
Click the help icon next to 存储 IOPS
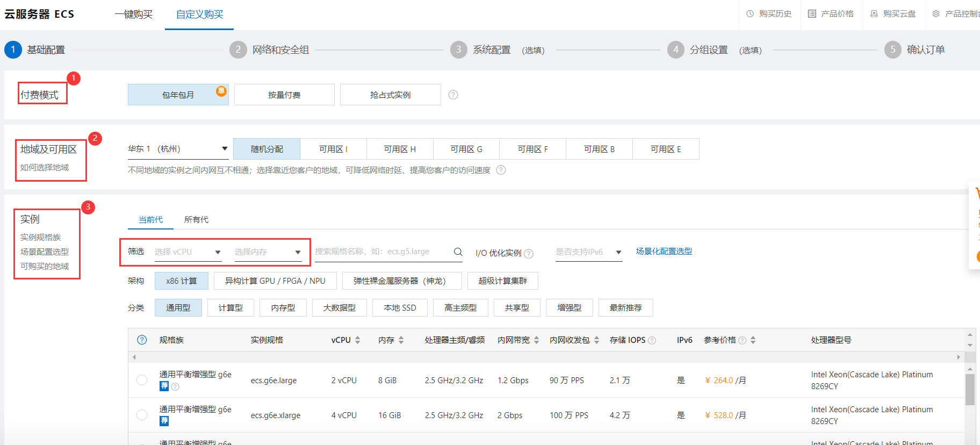click(652, 340)
